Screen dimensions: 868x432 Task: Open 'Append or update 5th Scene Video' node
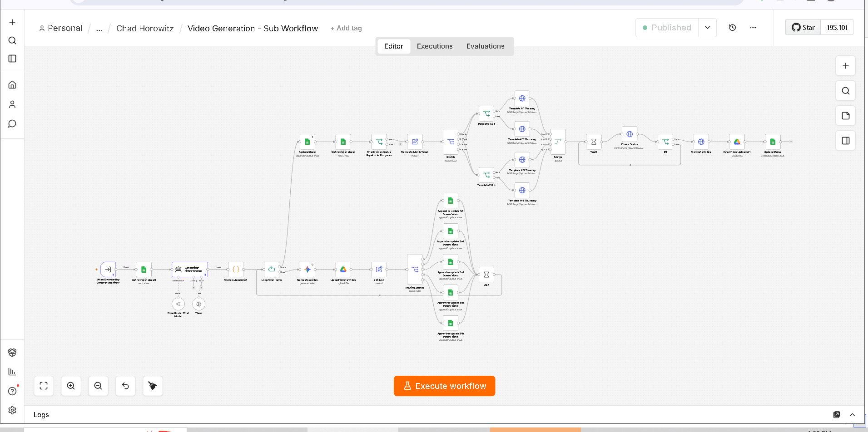pos(451,323)
